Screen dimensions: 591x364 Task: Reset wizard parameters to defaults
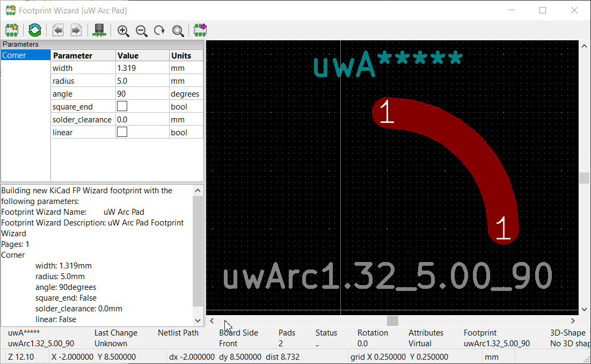click(x=35, y=30)
